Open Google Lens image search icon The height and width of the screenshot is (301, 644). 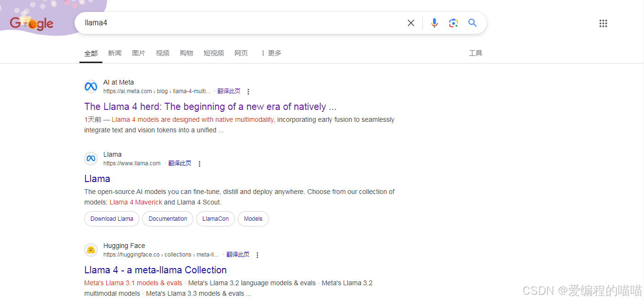coord(454,23)
